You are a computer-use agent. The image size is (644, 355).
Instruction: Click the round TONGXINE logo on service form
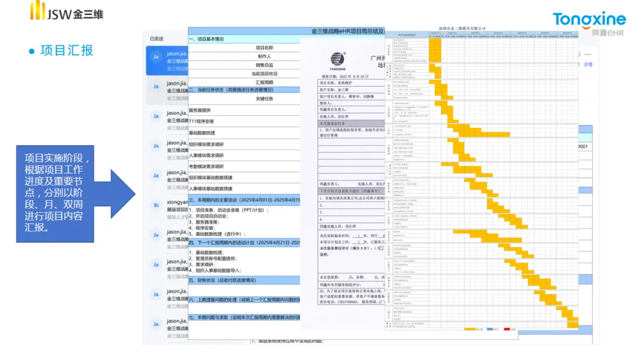(338, 59)
